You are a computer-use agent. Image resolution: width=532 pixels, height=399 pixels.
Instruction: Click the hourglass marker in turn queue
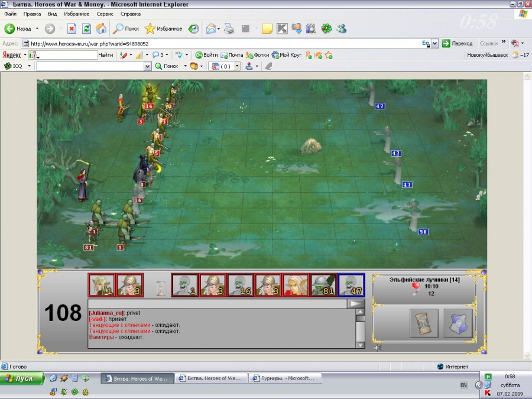[x=160, y=288]
